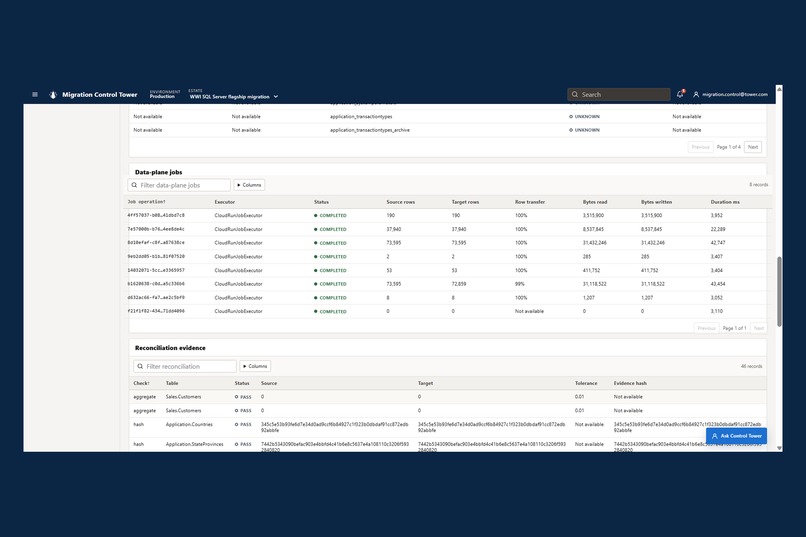Viewport: 806px width, 537px height.
Task: Focus the top Search field
Action: coord(618,95)
